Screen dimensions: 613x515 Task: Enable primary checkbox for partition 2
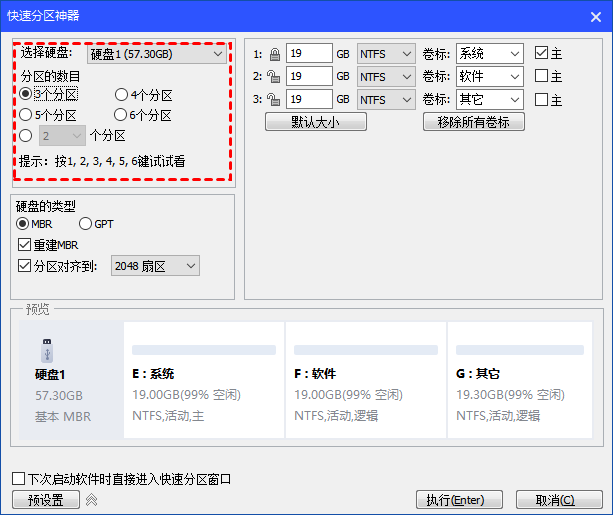(x=541, y=76)
